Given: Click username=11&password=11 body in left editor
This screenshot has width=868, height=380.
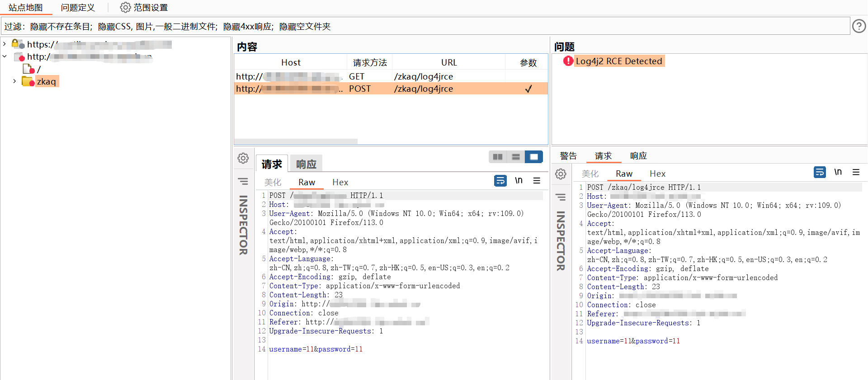Looking at the screenshot, I should point(316,349).
